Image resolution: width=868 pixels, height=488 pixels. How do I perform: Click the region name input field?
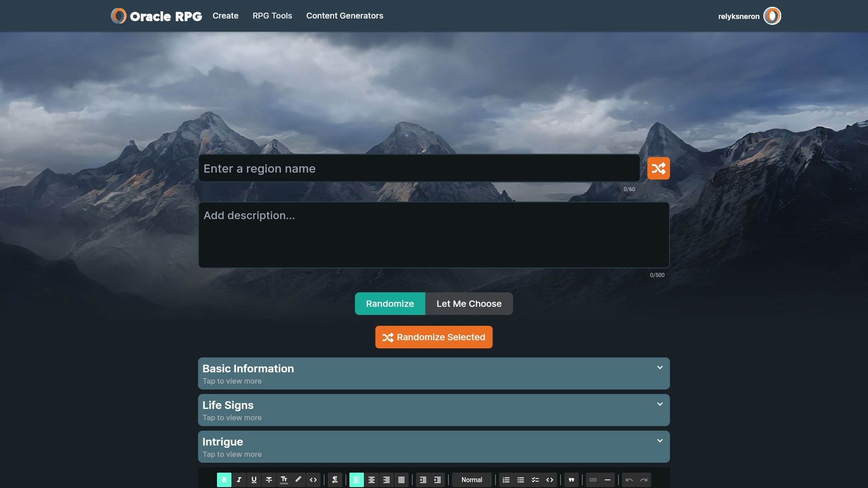point(419,169)
